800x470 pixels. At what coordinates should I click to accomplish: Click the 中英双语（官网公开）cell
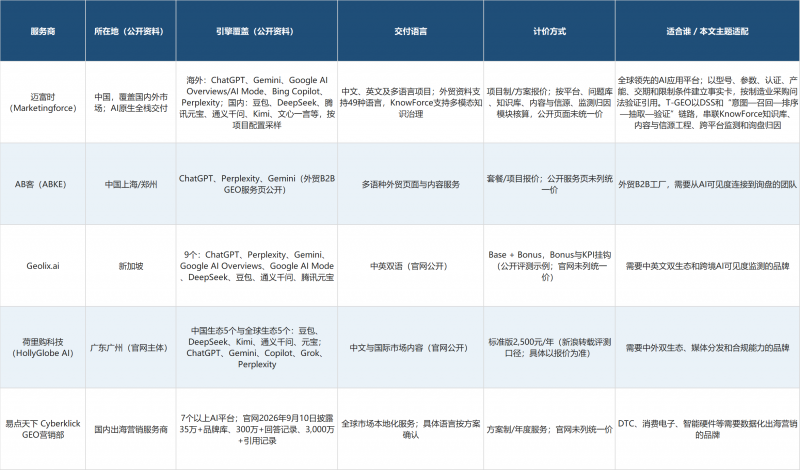click(x=410, y=266)
